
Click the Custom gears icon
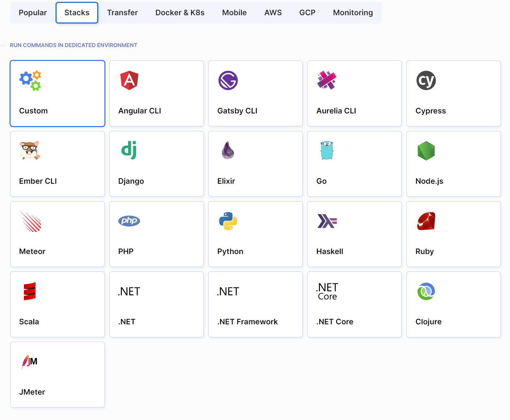30,80
